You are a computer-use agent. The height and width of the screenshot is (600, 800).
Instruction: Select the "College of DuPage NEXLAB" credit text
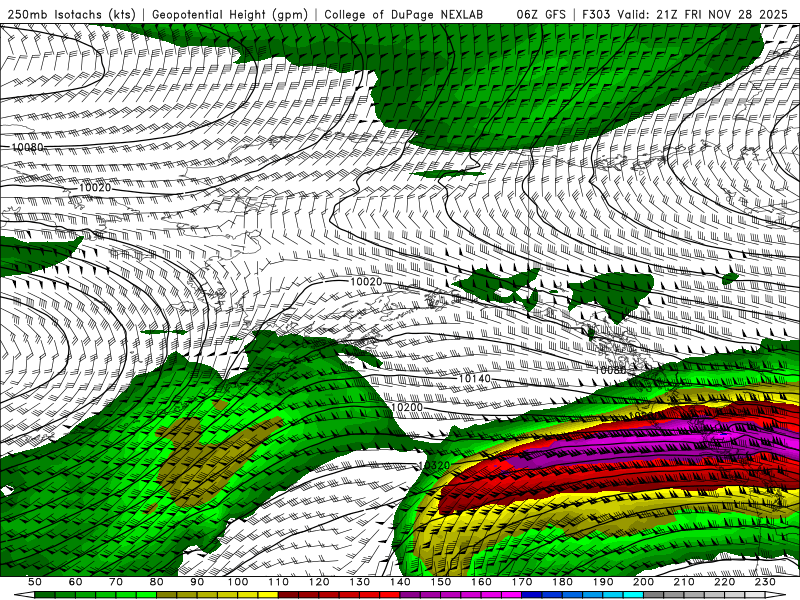click(404, 15)
